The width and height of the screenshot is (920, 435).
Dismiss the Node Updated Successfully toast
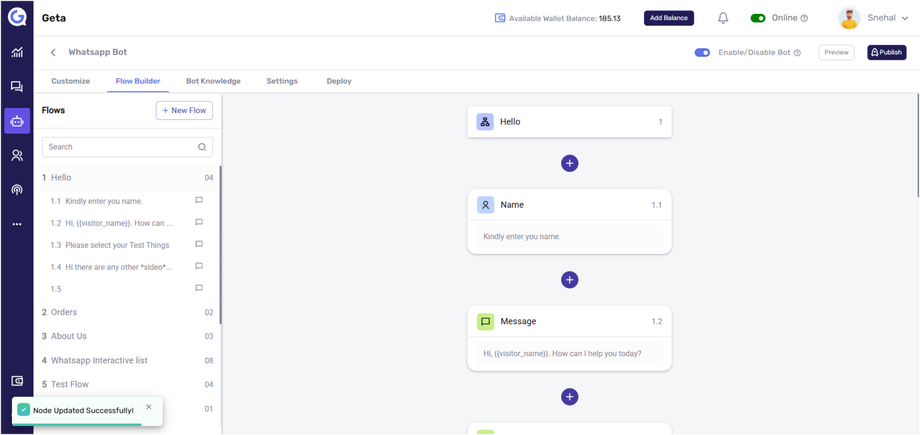(148, 406)
